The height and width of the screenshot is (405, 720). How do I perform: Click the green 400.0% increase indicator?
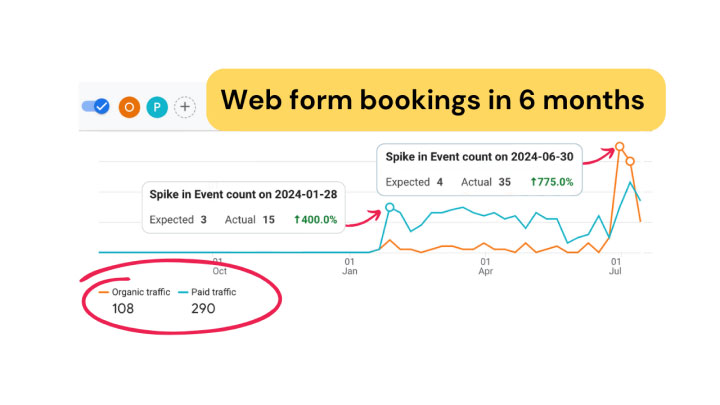tap(315, 219)
